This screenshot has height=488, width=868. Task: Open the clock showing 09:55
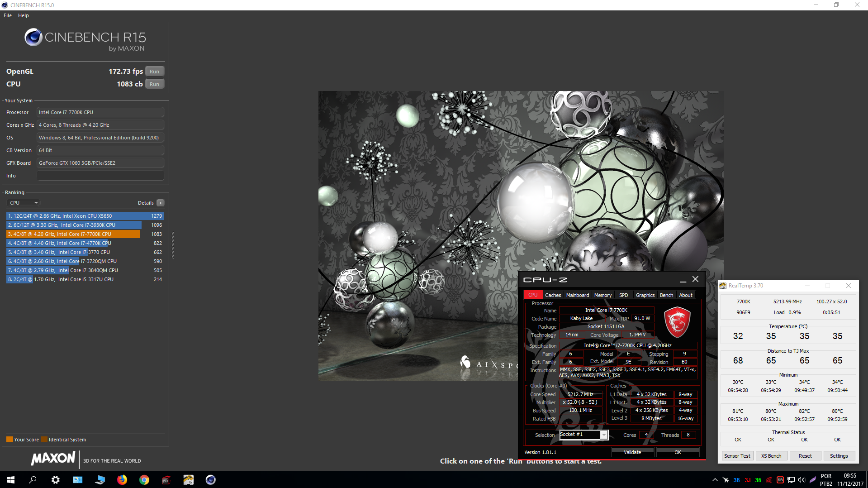point(850,480)
